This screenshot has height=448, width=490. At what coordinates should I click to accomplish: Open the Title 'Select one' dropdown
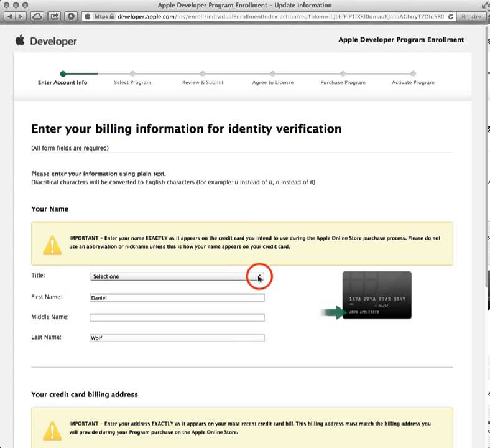177,276
